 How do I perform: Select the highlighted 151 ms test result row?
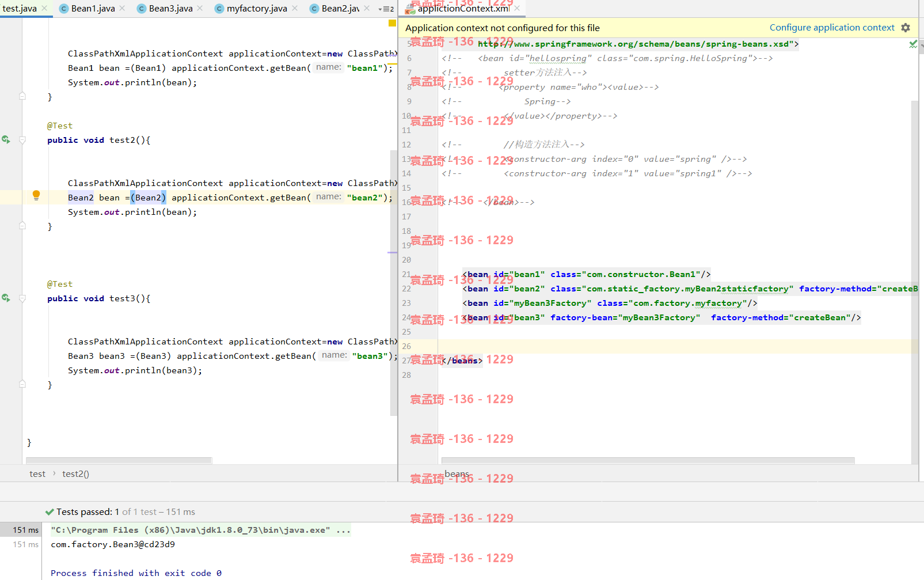(x=21, y=530)
